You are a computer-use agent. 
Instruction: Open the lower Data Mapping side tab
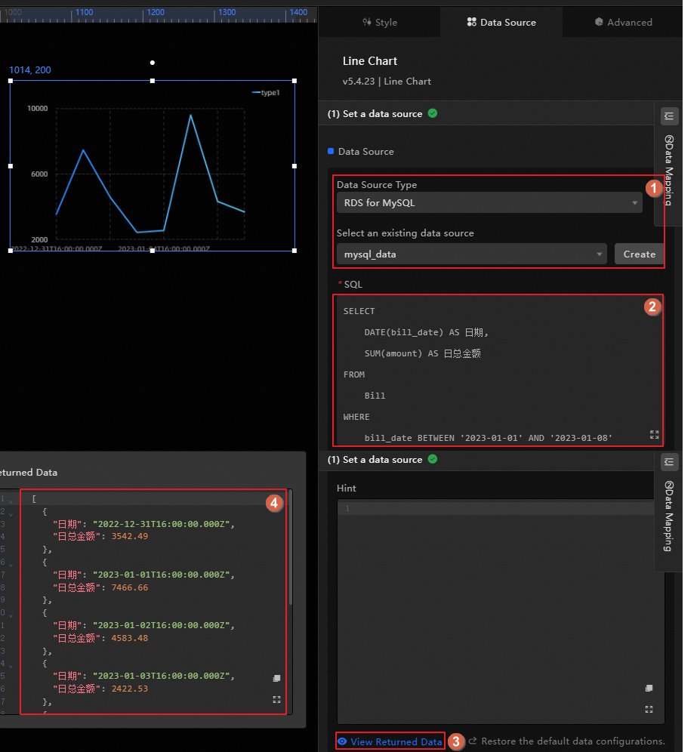tap(669, 516)
